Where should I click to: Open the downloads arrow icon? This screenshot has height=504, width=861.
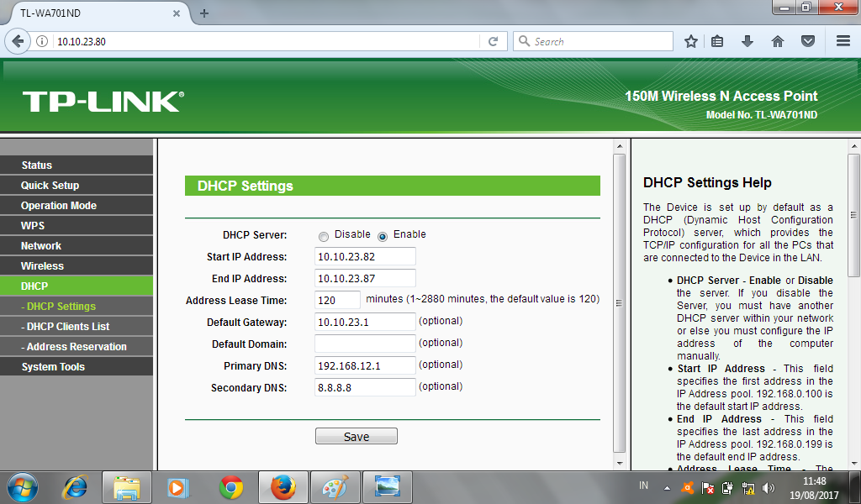pyautogui.click(x=747, y=41)
